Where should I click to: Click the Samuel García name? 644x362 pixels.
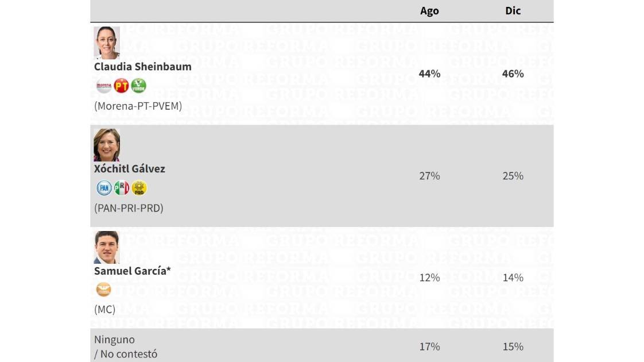point(133,271)
